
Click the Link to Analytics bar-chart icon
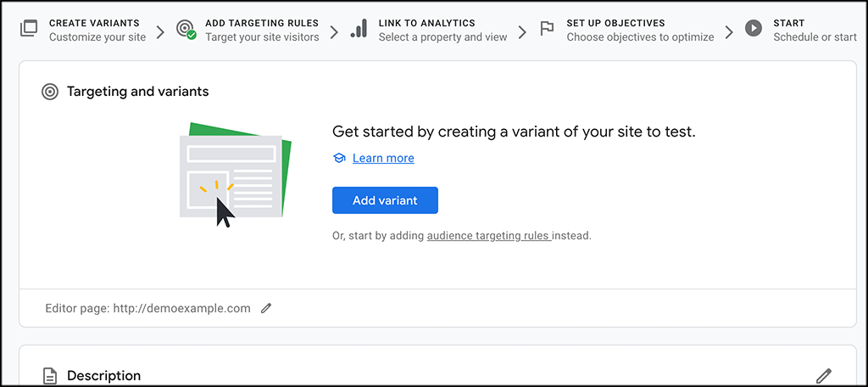pyautogui.click(x=359, y=29)
